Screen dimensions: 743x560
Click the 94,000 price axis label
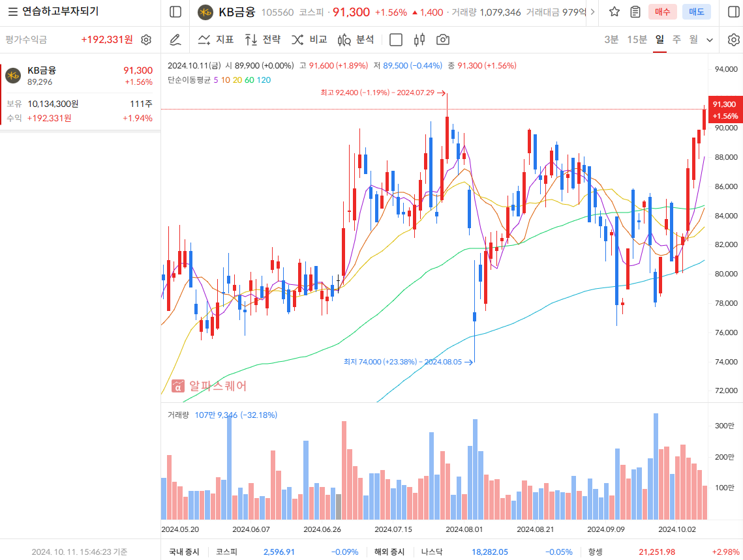point(726,69)
